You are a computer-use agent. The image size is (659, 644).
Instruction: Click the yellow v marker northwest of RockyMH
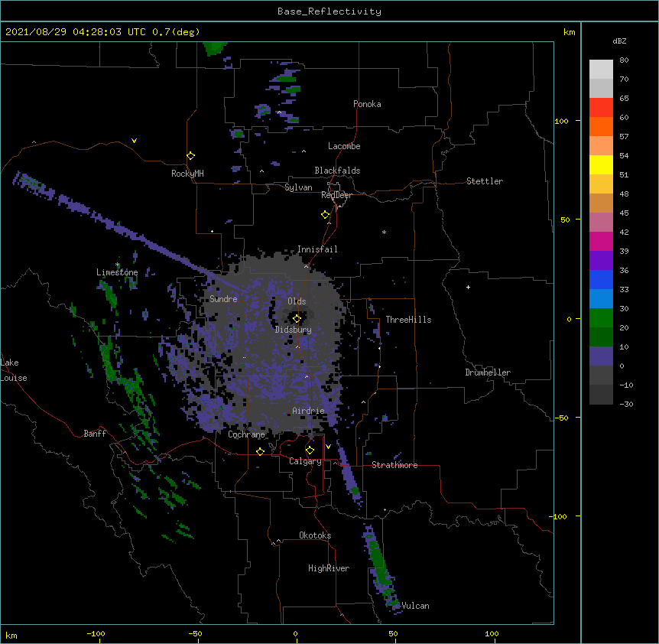tap(134, 141)
